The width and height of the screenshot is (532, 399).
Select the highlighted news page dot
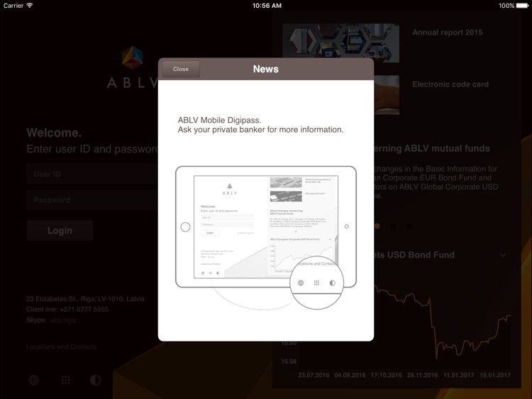377,226
